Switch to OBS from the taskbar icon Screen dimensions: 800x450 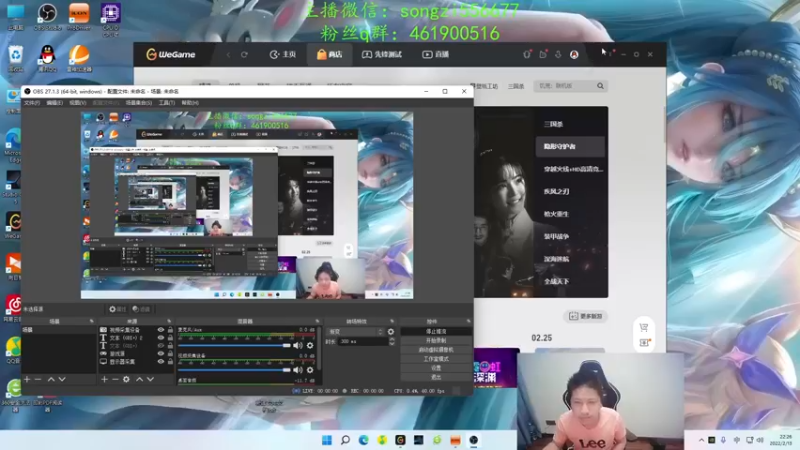474,440
